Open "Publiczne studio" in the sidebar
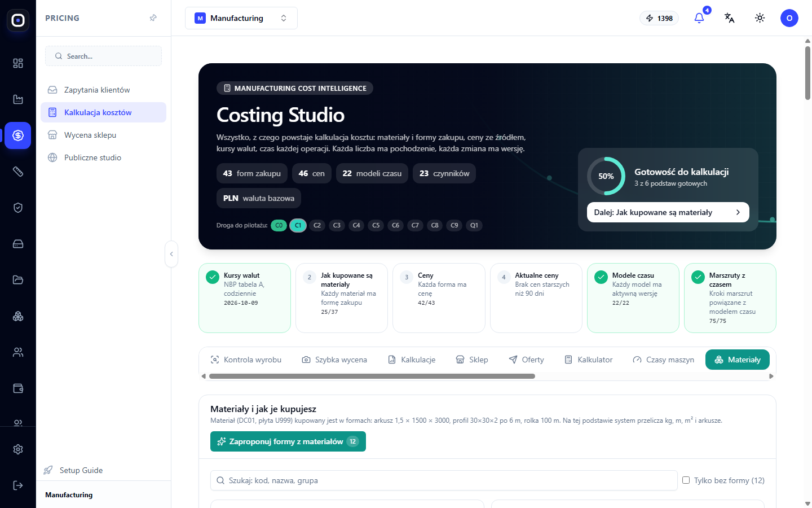812x508 pixels. (103, 157)
